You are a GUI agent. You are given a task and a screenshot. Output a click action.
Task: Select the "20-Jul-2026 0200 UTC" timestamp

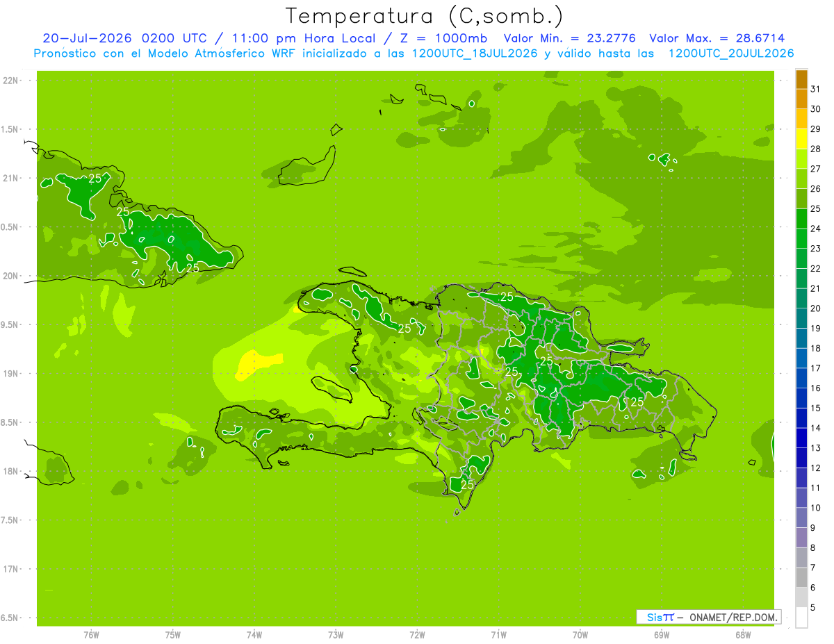(124, 38)
